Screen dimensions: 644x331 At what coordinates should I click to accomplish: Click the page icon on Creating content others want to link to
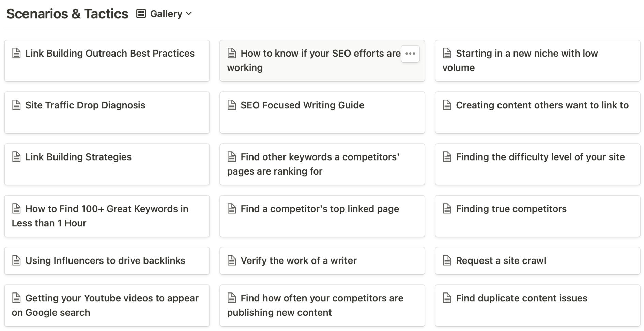pyautogui.click(x=447, y=105)
